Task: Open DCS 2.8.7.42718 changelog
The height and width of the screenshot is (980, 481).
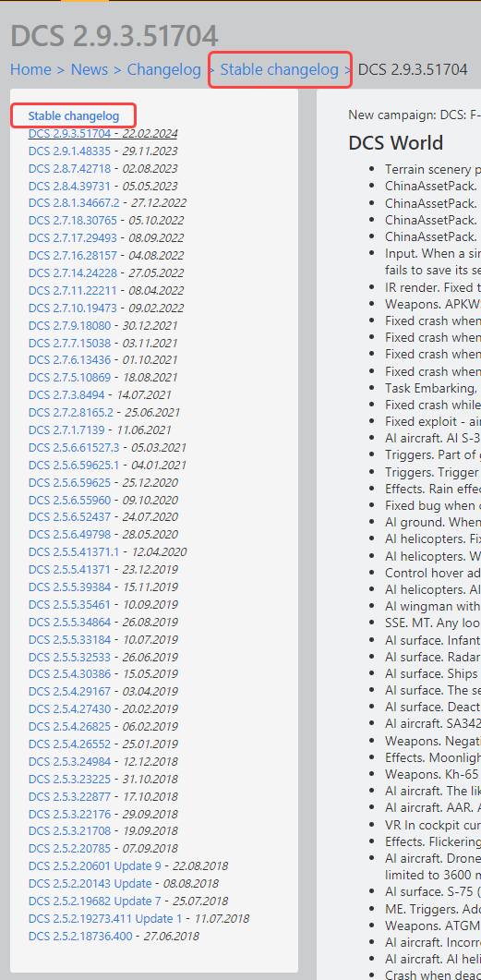Action: [69, 168]
